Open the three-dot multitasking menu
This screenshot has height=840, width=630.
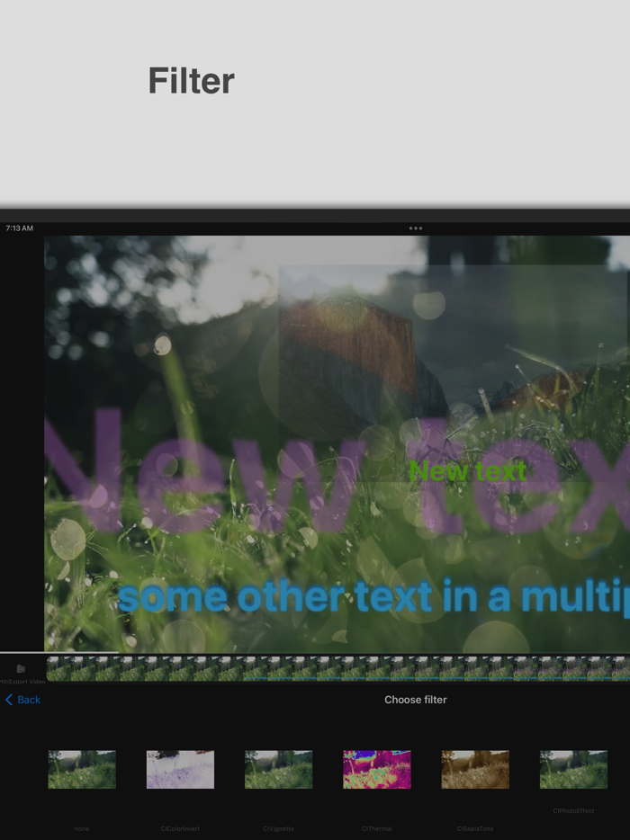pos(416,228)
